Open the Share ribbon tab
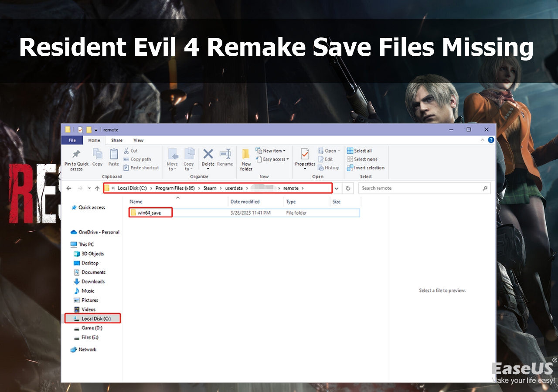 point(117,140)
